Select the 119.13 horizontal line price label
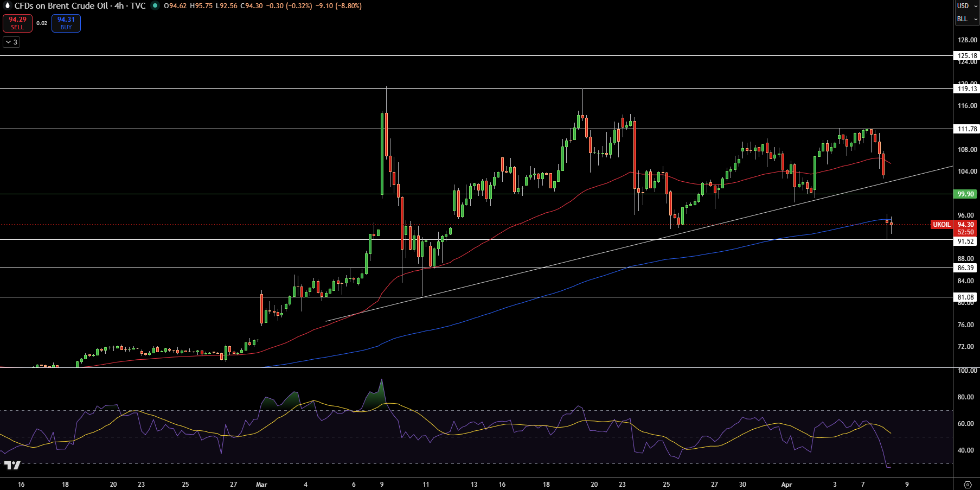Screen dimensions: 980x490 [967, 88]
